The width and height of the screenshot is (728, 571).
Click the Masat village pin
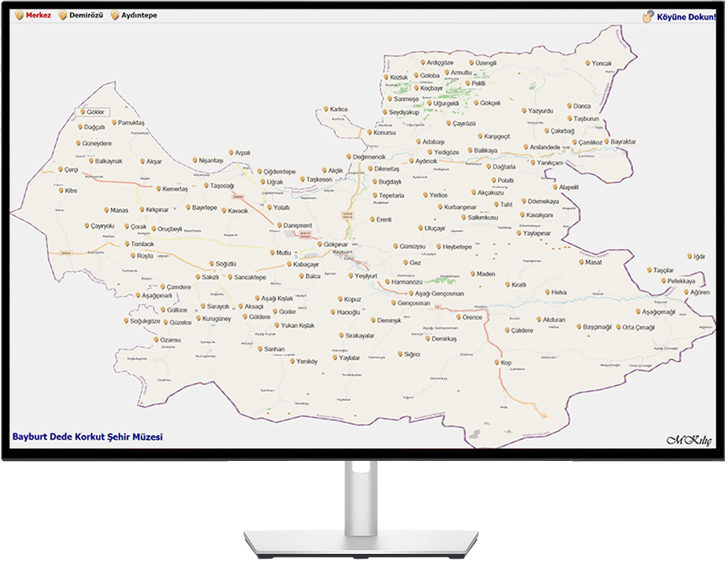coord(580,262)
